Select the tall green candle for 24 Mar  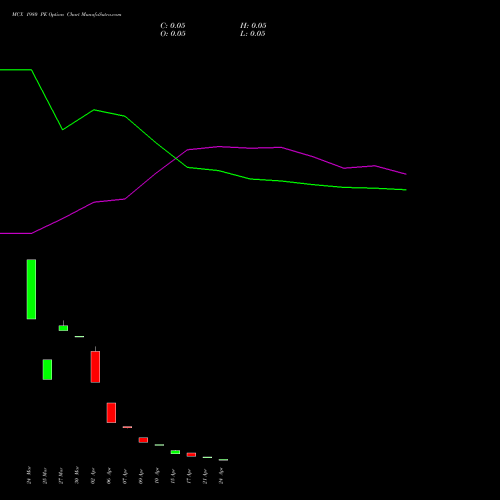tap(31, 289)
